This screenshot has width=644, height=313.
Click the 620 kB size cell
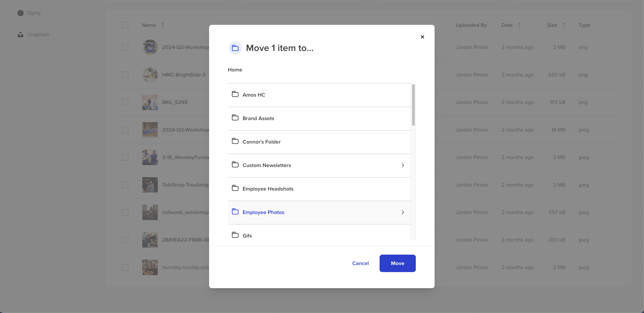[557, 75]
